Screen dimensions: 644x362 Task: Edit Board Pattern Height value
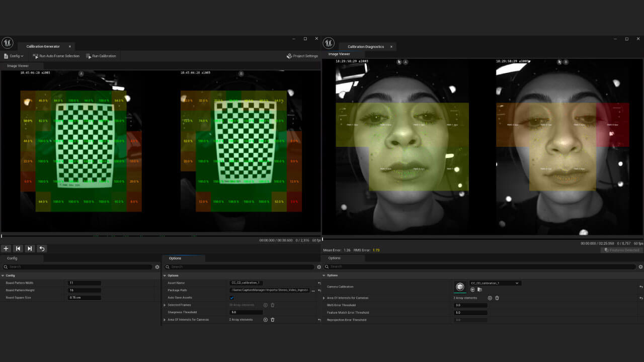tap(85, 290)
